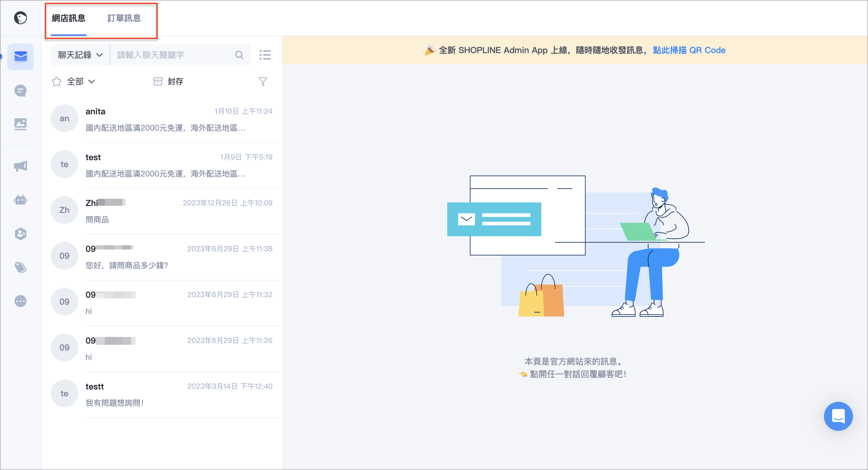868x470 pixels.
Task: Toggle the star favorite filter
Action: (x=57, y=81)
